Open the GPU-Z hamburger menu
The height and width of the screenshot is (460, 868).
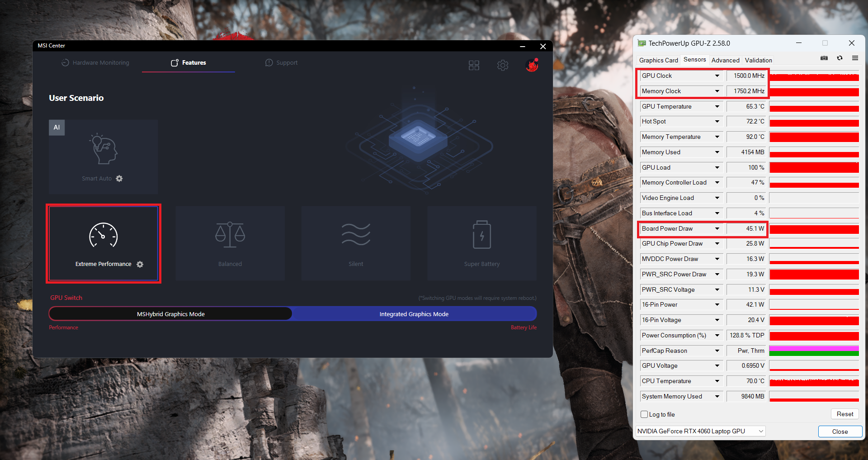(855, 58)
